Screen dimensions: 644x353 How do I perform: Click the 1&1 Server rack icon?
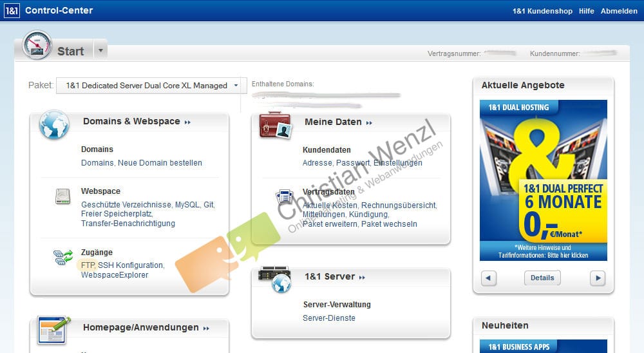[275, 279]
